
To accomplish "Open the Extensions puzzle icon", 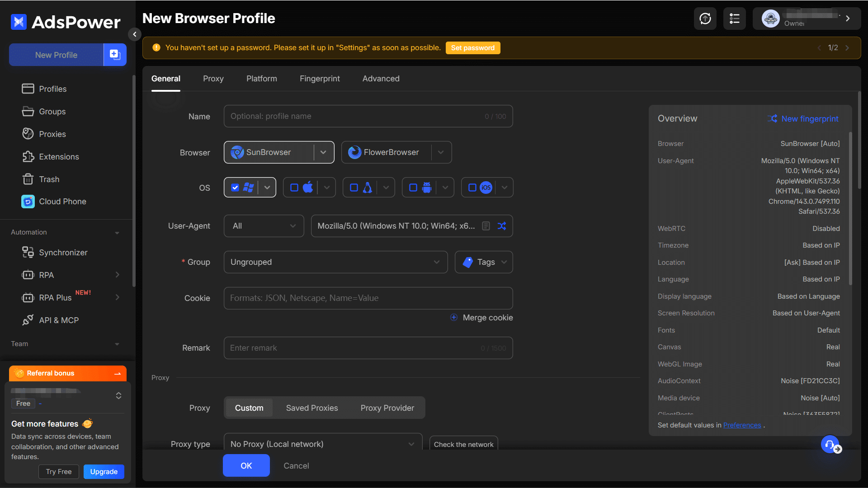I will (28, 156).
